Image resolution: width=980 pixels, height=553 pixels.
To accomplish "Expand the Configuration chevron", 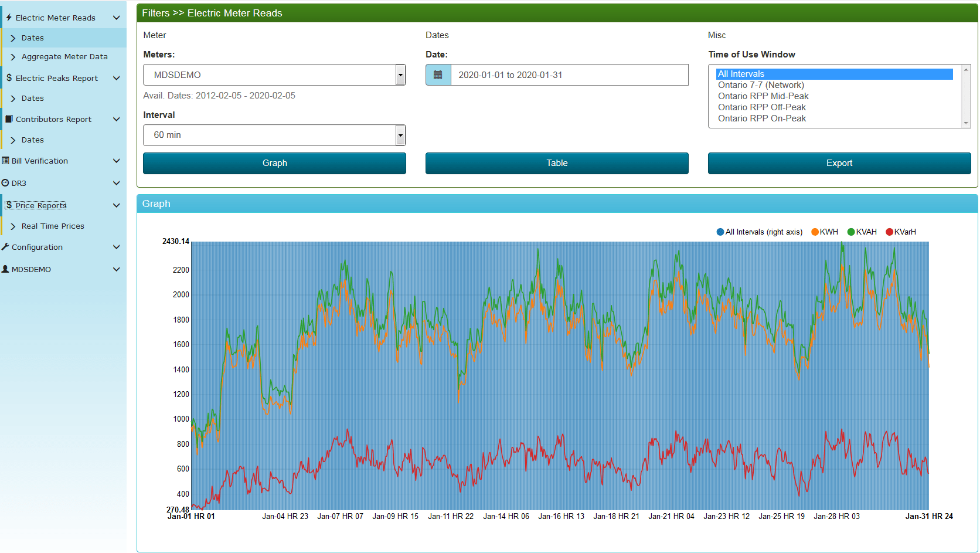I will click(116, 247).
